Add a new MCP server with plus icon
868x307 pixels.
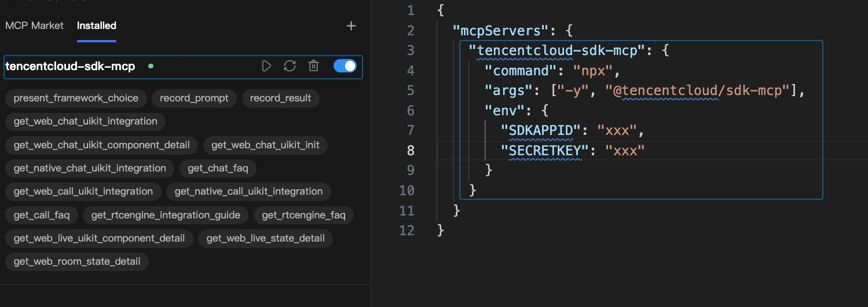pos(351,25)
